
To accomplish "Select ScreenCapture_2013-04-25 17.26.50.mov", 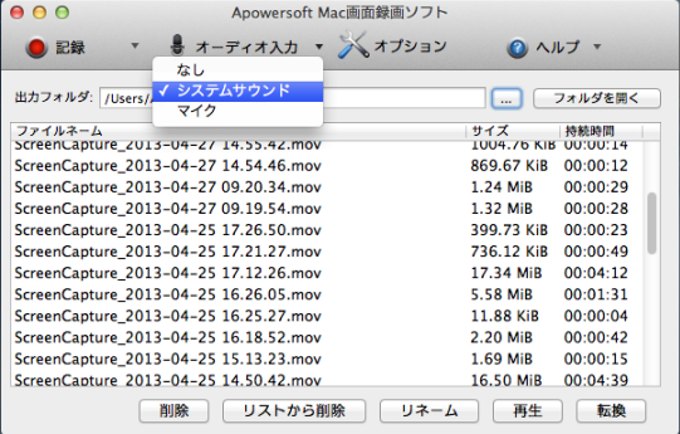I will pyautogui.click(x=168, y=230).
